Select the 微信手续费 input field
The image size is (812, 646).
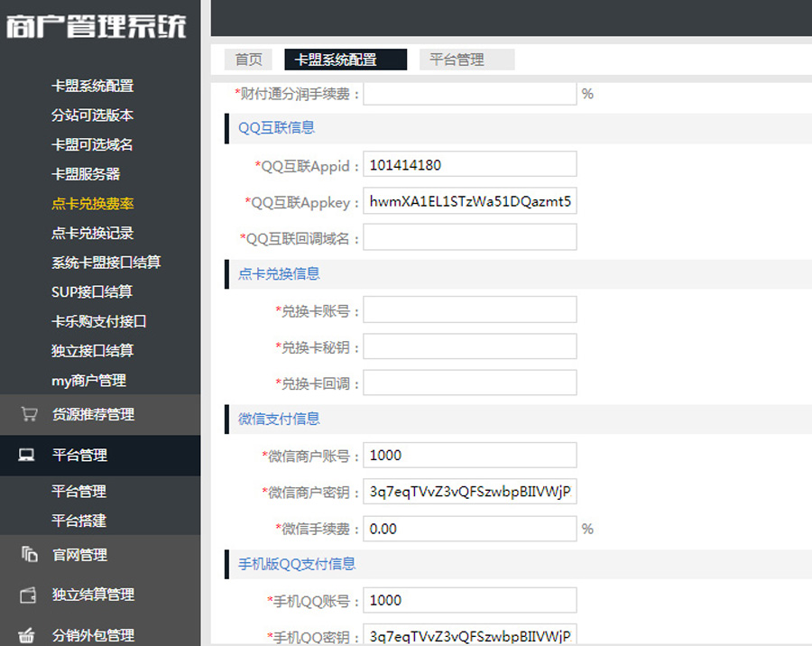pos(469,529)
